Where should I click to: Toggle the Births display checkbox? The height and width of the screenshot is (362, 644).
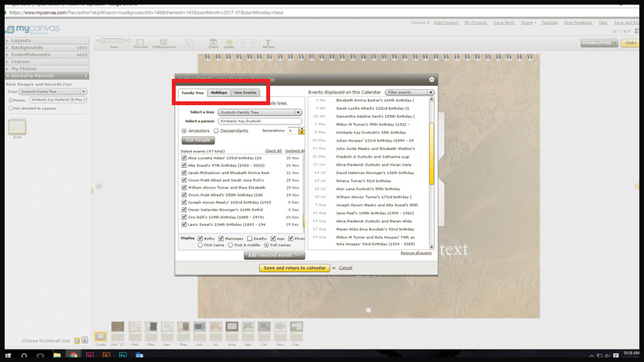(200, 238)
